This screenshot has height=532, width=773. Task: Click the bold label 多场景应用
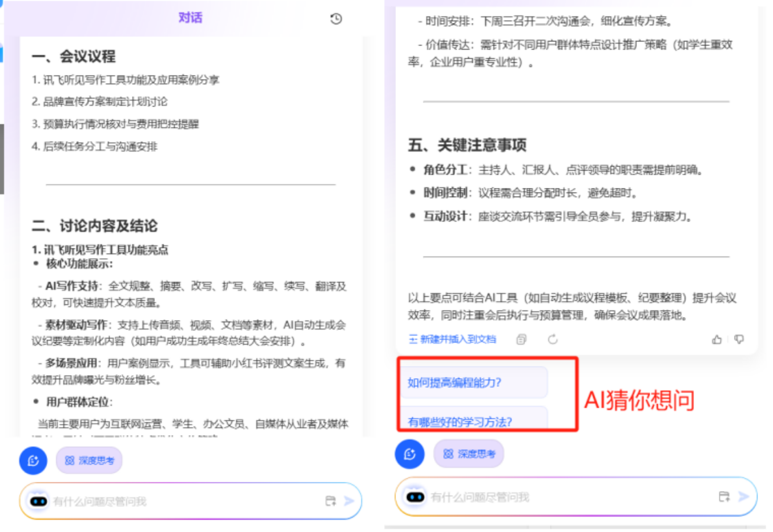(x=71, y=363)
